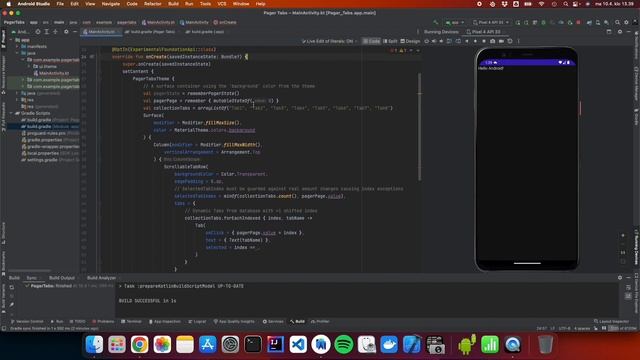Expand the ui.theme package

pos(29,67)
